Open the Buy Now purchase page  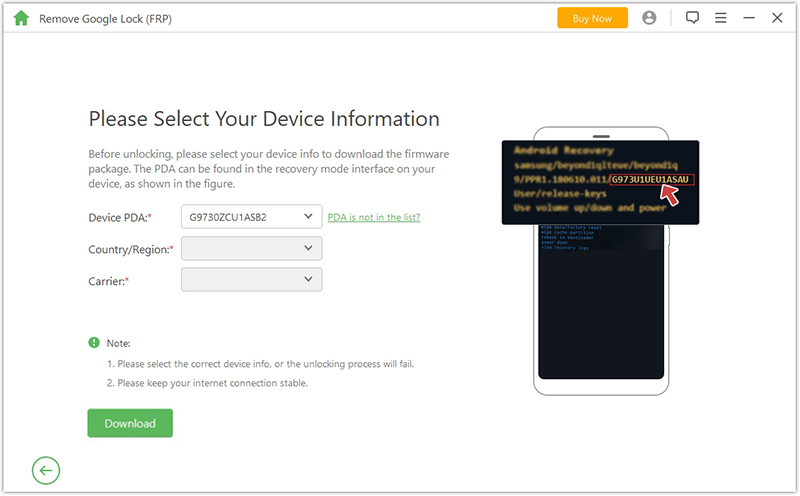tap(592, 18)
